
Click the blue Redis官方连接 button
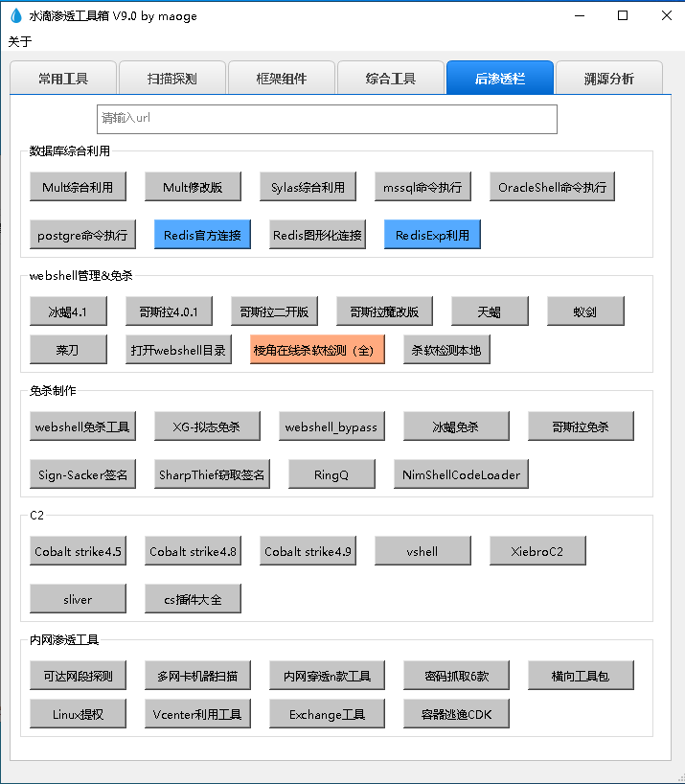tap(202, 235)
